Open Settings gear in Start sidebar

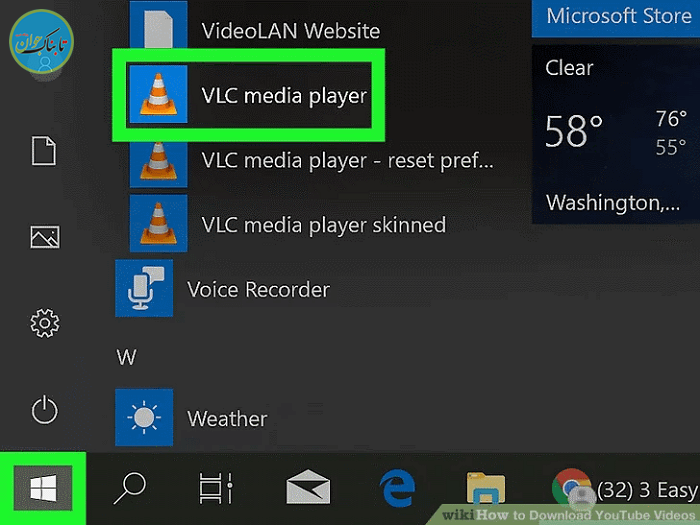(x=45, y=323)
